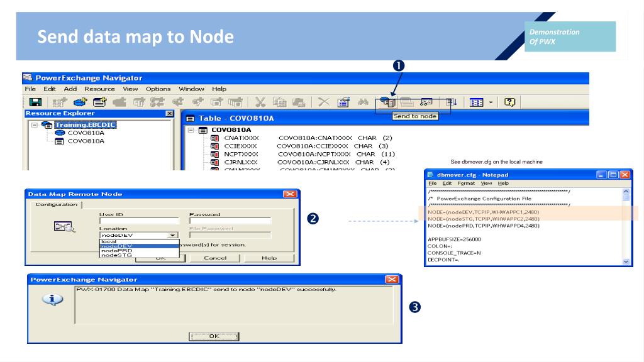The height and width of the screenshot is (362, 644).
Task: Click the Database Row Test toolbar icon
Action: tap(426, 102)
